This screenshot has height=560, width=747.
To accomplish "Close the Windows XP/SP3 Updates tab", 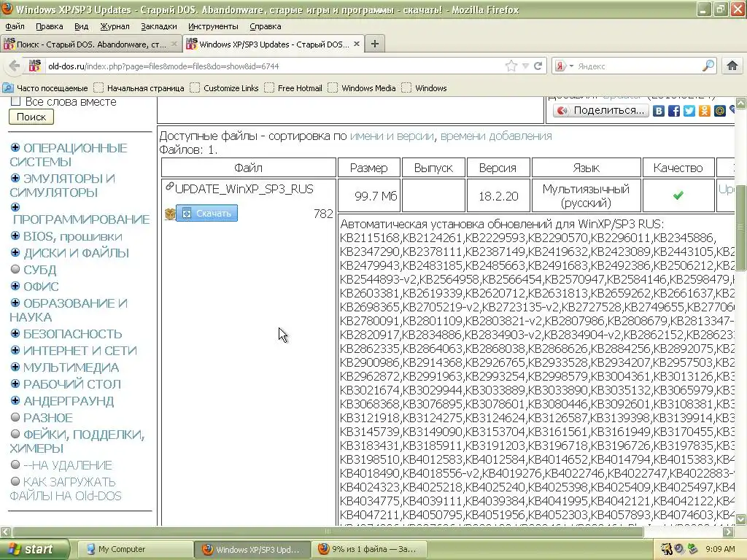I will (356, 44).
